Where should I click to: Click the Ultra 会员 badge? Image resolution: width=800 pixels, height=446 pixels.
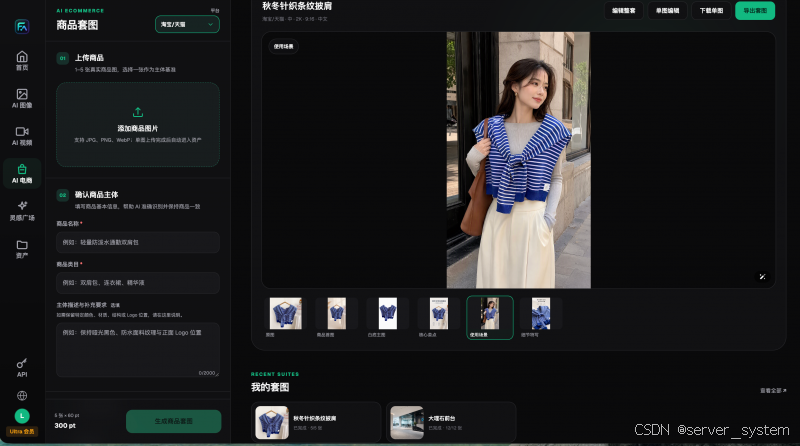point(22,432)
